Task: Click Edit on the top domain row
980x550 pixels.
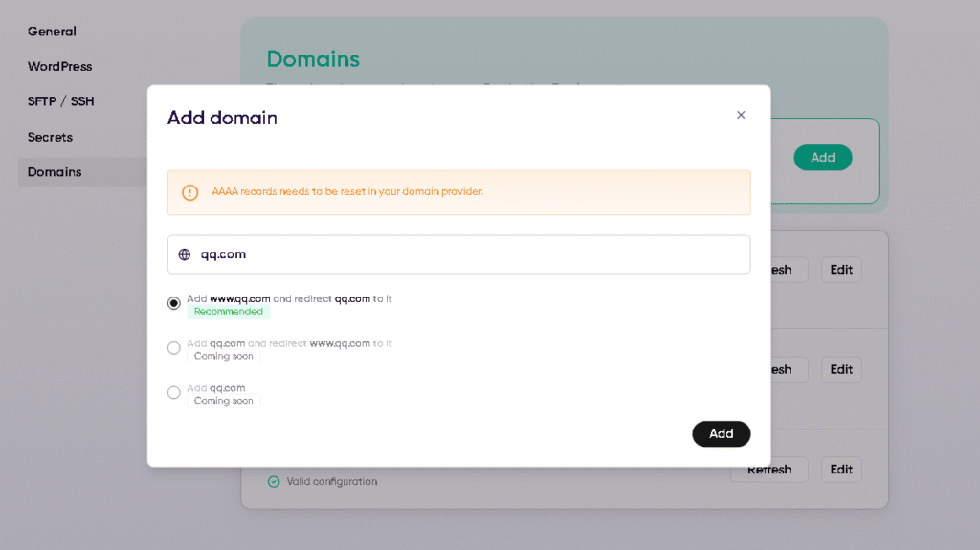Action: 841,270
